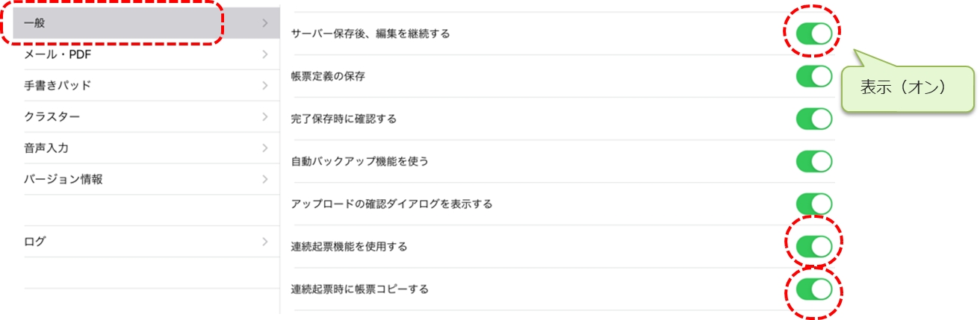The width and height of the screenshot is (980, 320).
Task: Click chevron arrow beside ログ
Action: click(265, 242)
